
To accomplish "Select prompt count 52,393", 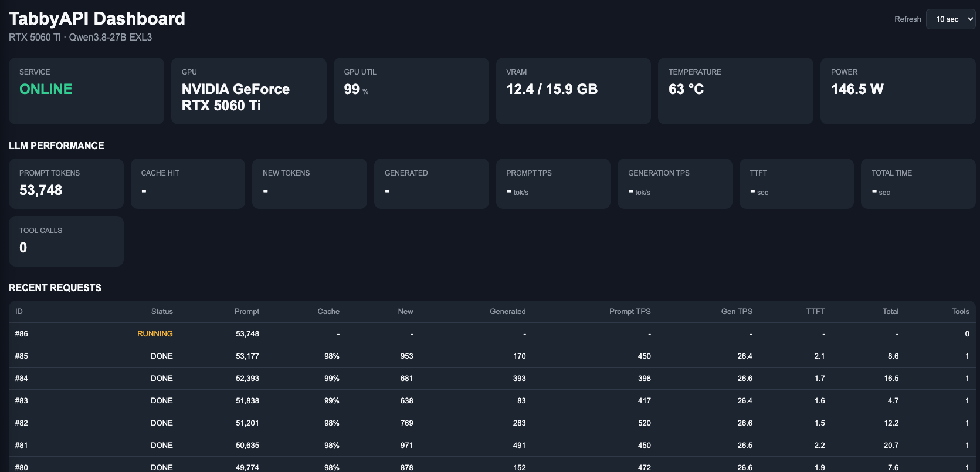I will (x=247, y=379).
